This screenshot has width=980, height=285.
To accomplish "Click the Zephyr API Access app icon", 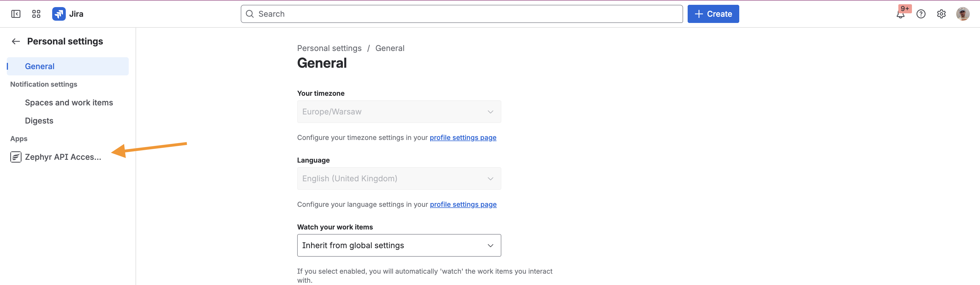I will pos(16,157).
